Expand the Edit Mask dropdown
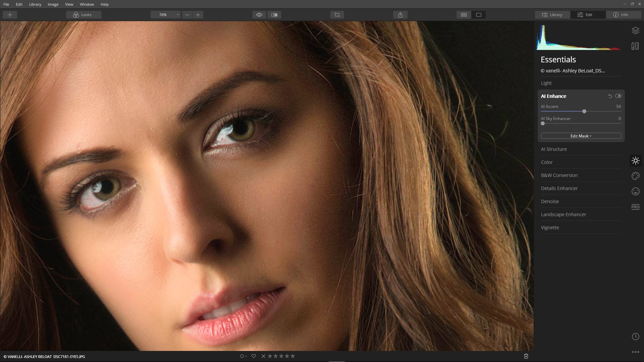 coord(581,136)
